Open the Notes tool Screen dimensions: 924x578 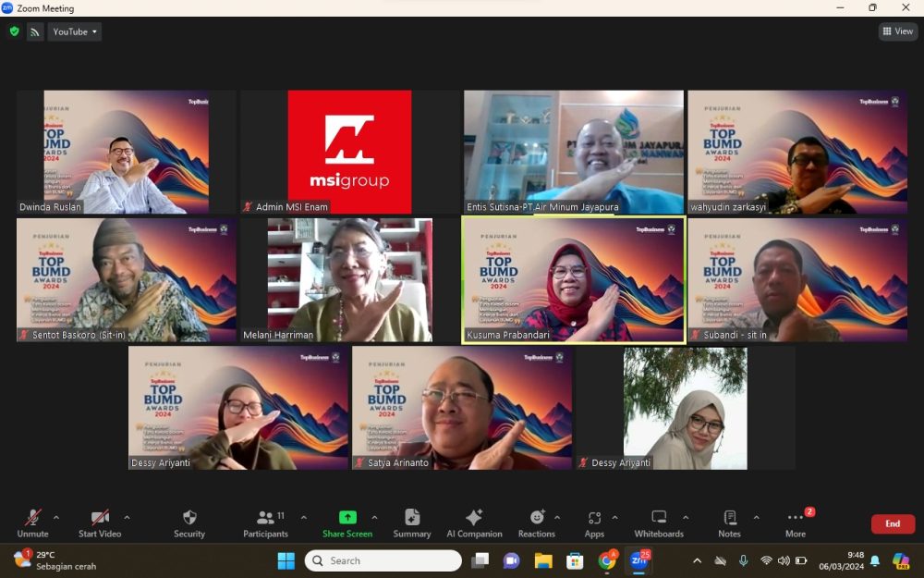[x=729, y=523]
